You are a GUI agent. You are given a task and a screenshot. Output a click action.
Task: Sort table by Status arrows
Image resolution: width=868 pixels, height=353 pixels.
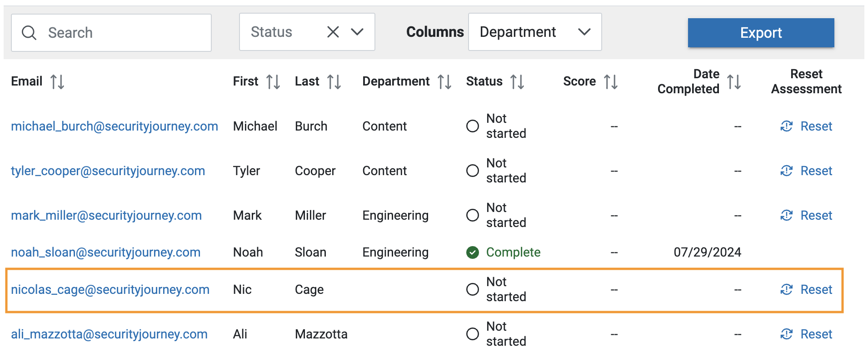pos(517,82)
